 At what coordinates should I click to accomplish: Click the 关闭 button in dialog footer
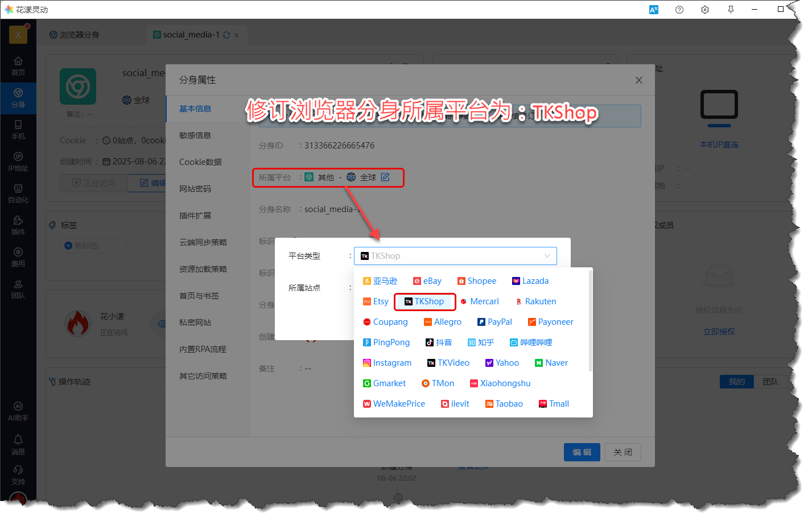[x=623, y=452]
